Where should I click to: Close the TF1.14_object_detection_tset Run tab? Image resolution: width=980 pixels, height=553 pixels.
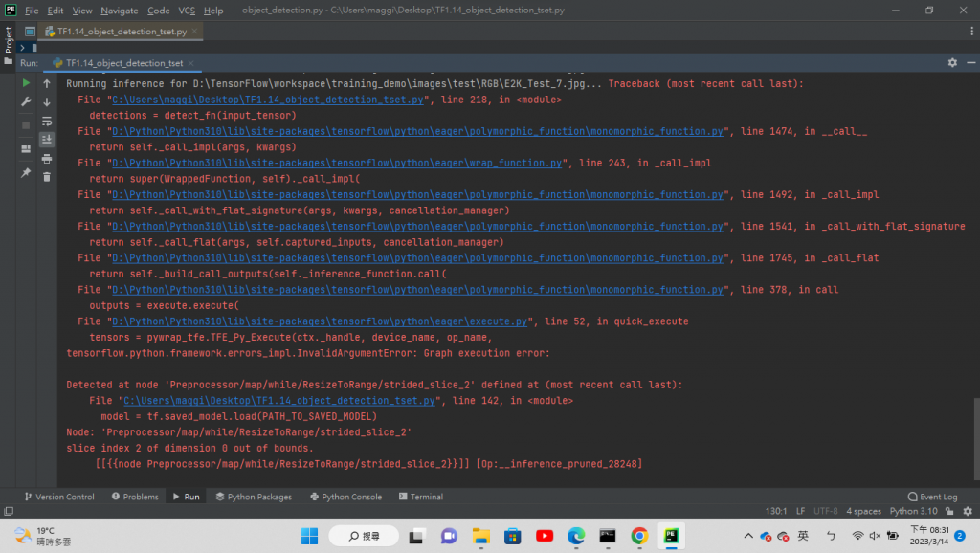[191, 63]
